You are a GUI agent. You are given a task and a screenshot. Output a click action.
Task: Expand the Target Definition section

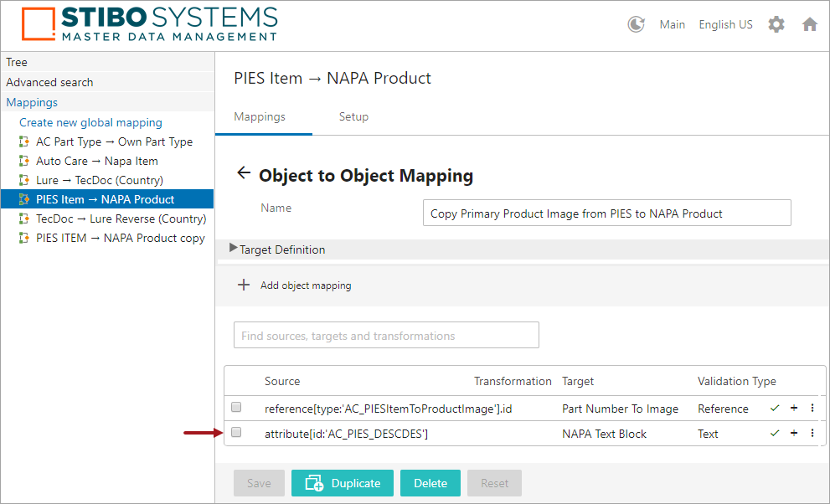click(234, 248)
